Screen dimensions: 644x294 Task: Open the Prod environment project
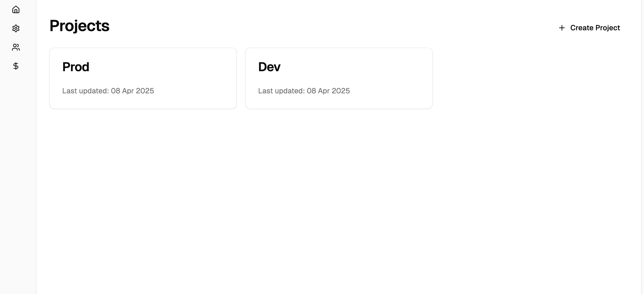[143, 78]
